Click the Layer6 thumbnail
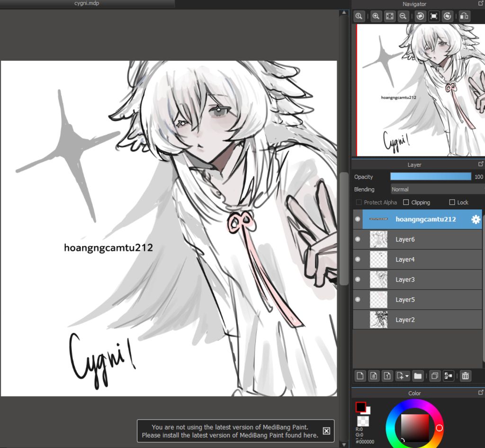The height and width of the screenshot is (448, 485). [x=378, y=239]
